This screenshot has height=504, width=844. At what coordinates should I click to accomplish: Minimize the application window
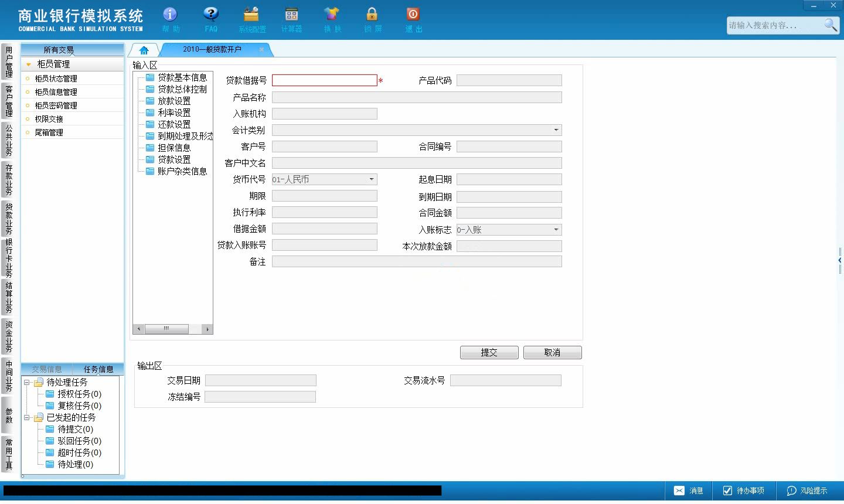click(x=814, y=5)
